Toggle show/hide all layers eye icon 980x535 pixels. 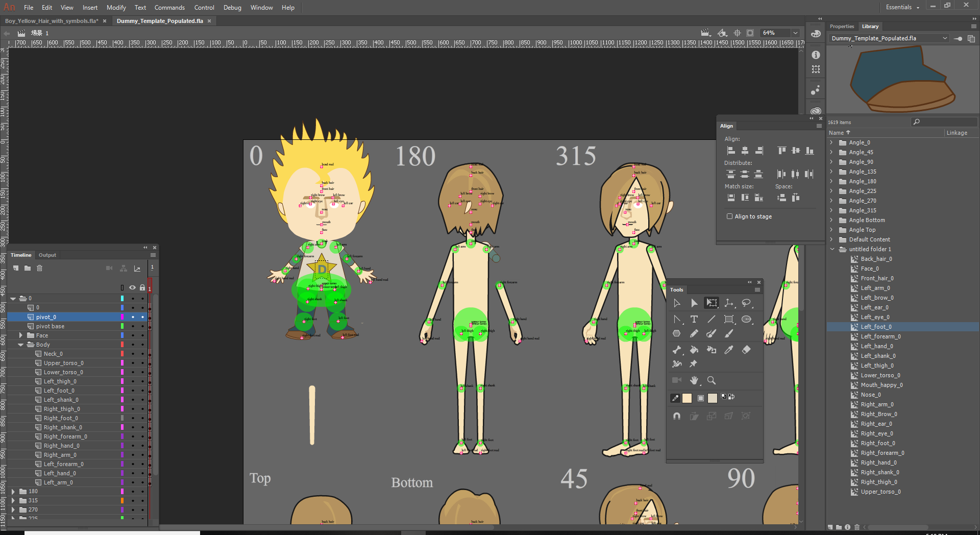tap(132, 287)
